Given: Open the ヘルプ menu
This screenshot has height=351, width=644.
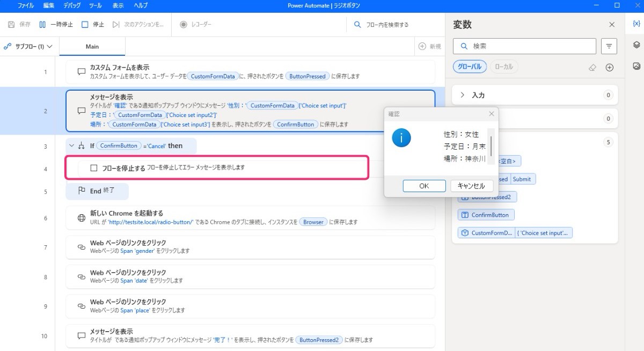Looking at the screenshot, I should click(x=141, y=5).
